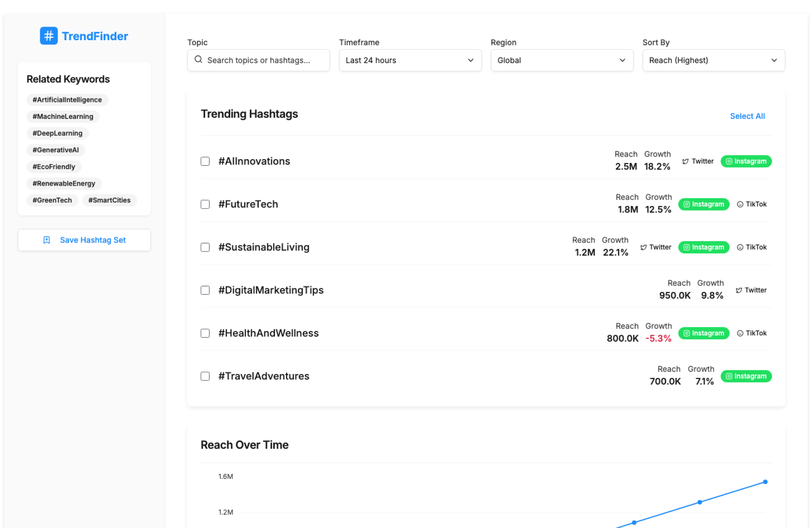This screenshot has width=812, height=528.
Task: Click the #MachineLearning keyword tag
Action: tap(63, 116)
